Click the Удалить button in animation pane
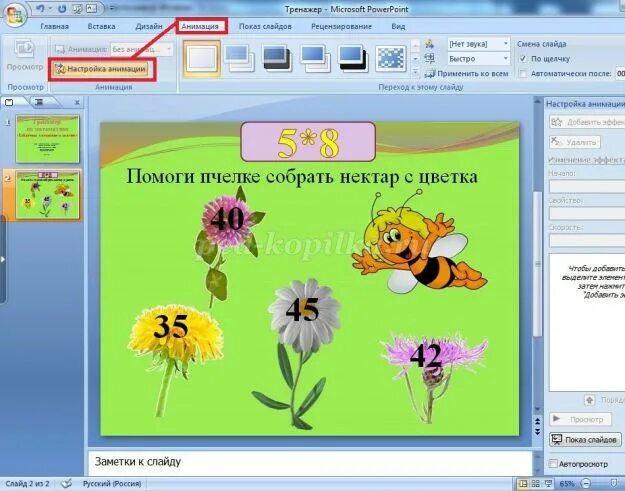 coord(575,142)
